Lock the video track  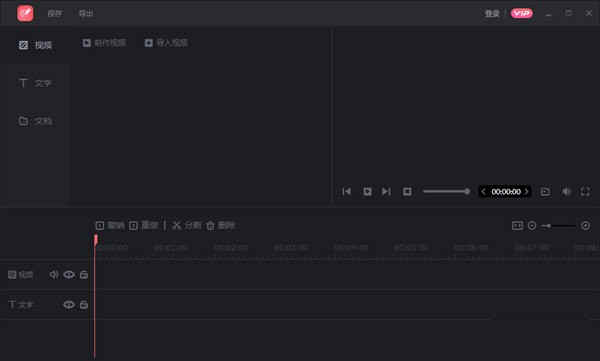[84, 274]
